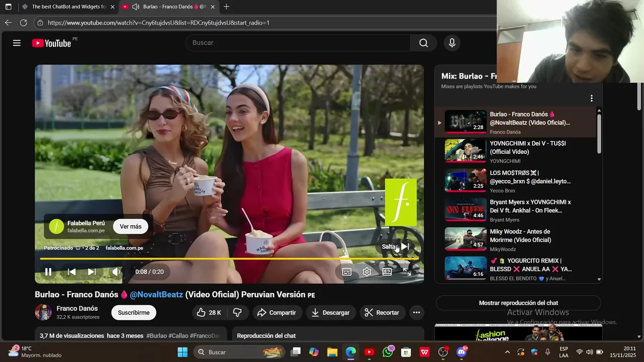This screenshot has height=362, width=644.
Task: Play YOVNGCHIMI x Dei V - TU$$I video
Action: pyautogui.click(x=516, y=151)
